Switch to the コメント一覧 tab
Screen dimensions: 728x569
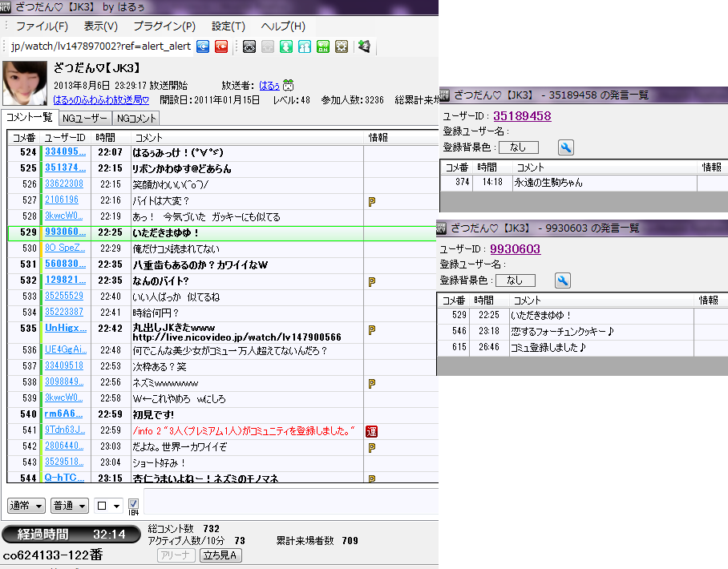pos(29,118)
